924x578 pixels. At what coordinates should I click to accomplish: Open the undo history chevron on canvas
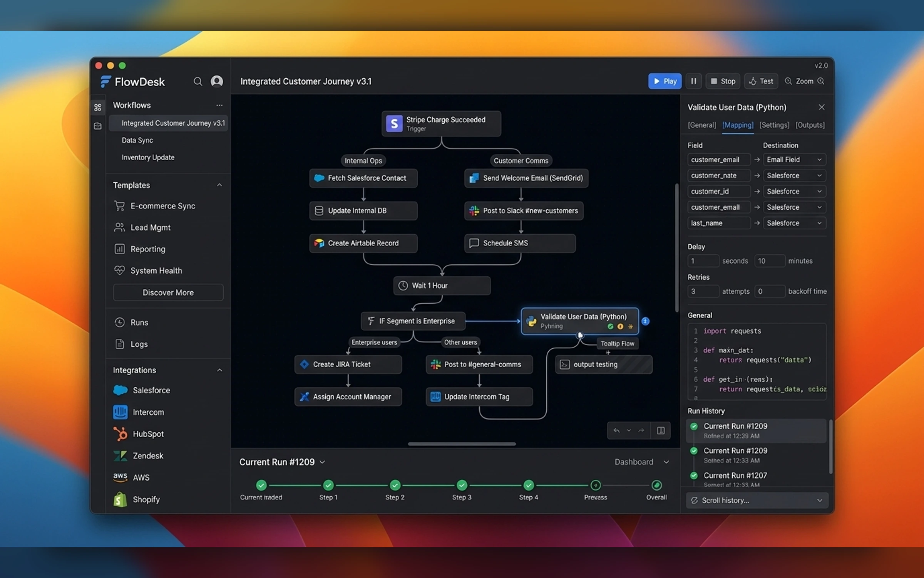click(629, 430)
